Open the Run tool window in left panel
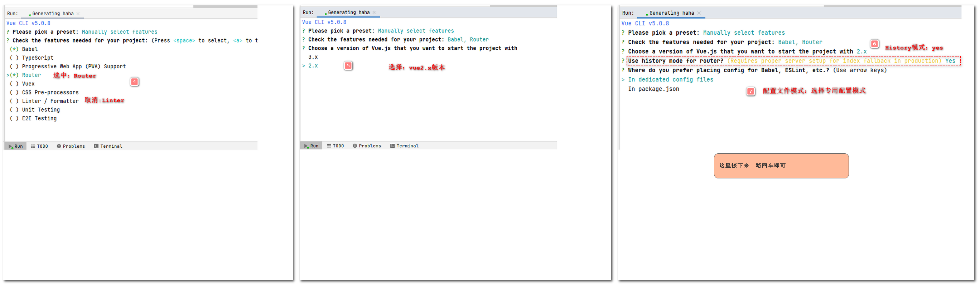 coord(16,146)
